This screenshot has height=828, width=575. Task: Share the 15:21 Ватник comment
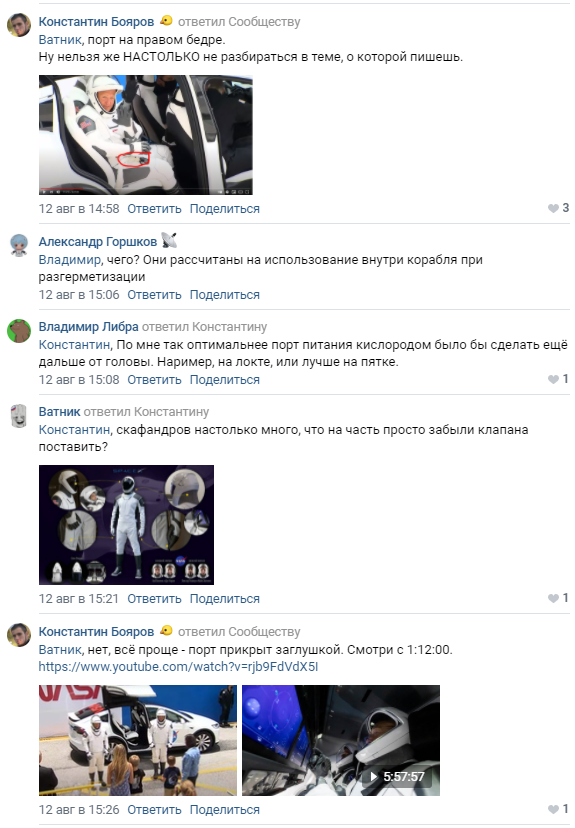[224, 599]
